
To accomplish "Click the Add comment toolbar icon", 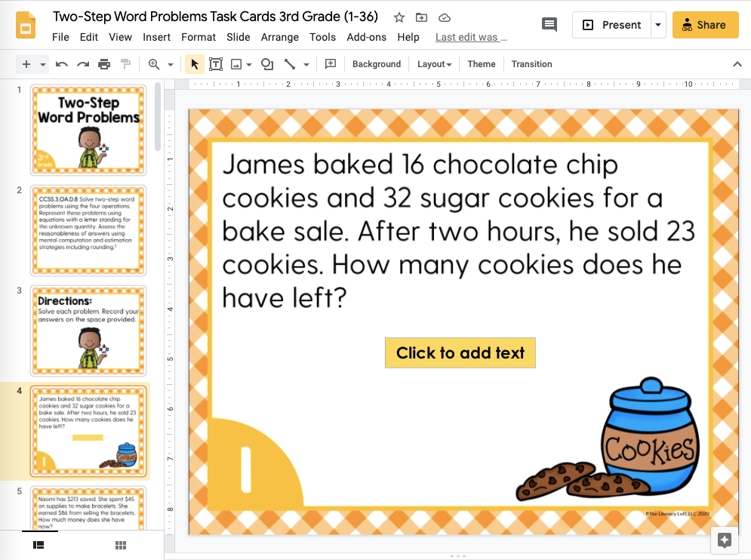I will point(331,64).
